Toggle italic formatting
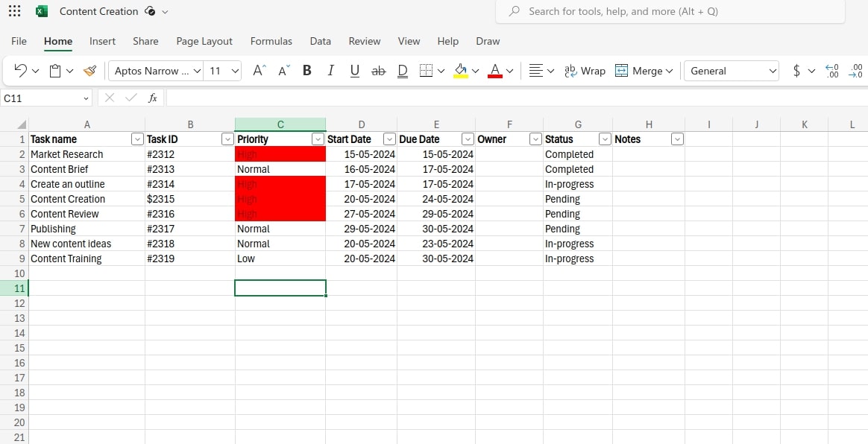The width and height of the screenshot is (868, 444). (331, 71)
